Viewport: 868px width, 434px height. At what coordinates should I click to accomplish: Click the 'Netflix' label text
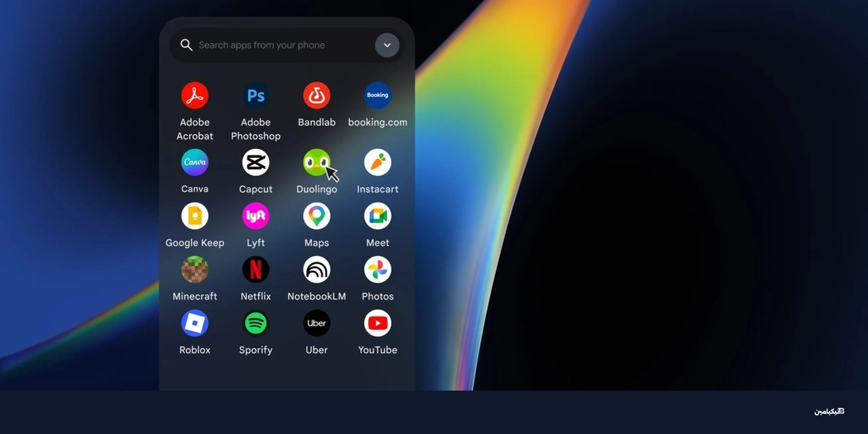[256, 296]
